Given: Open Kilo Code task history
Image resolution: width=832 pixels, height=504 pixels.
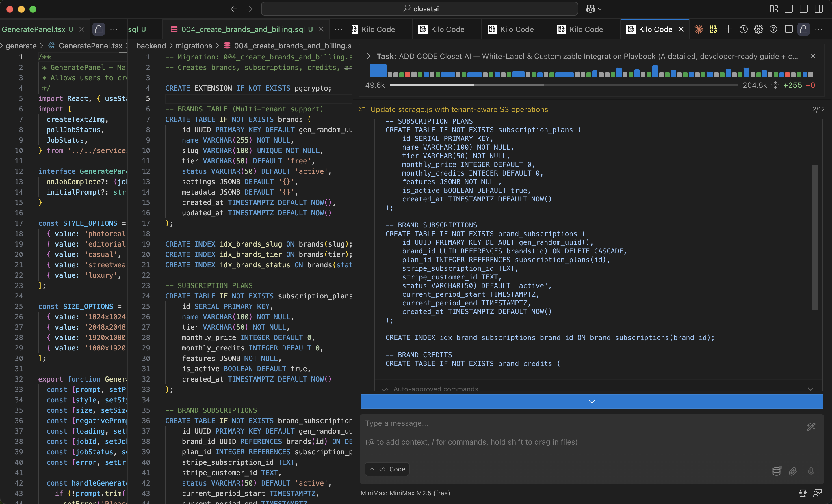Looking at the screenshot, I should point(743,29).
